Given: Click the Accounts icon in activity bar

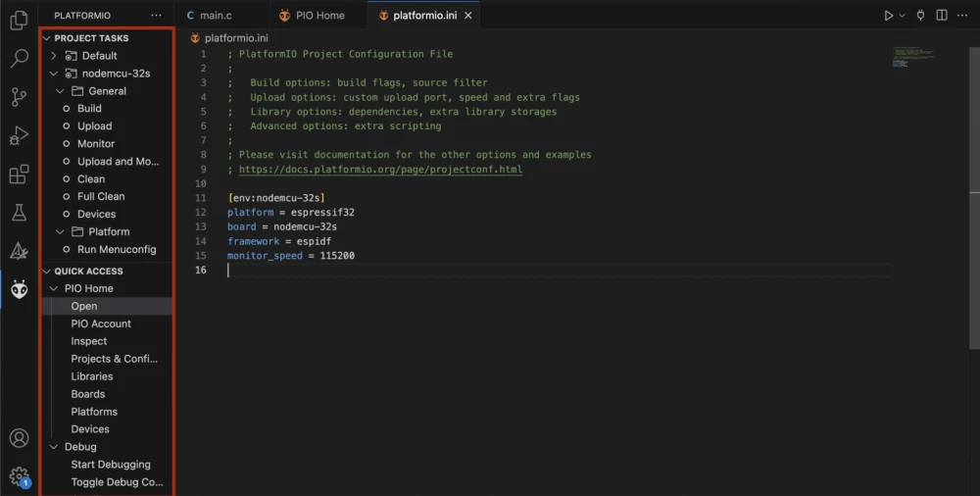Looking at the screenshot, I should pyautogui.click(x=19, y=438).
